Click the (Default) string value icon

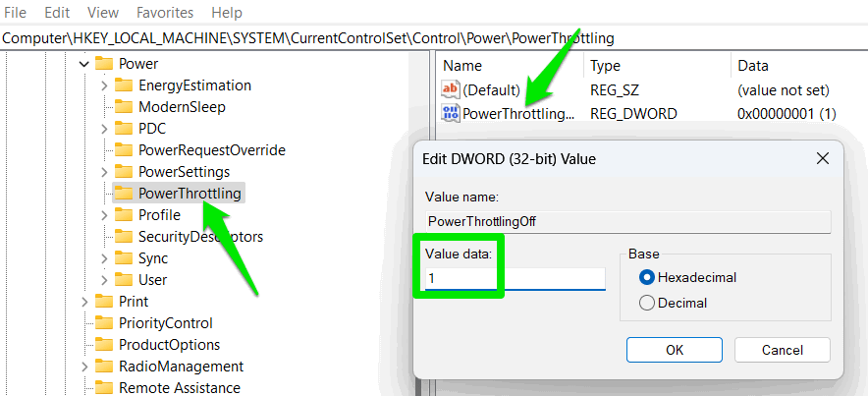click(452, 89)
